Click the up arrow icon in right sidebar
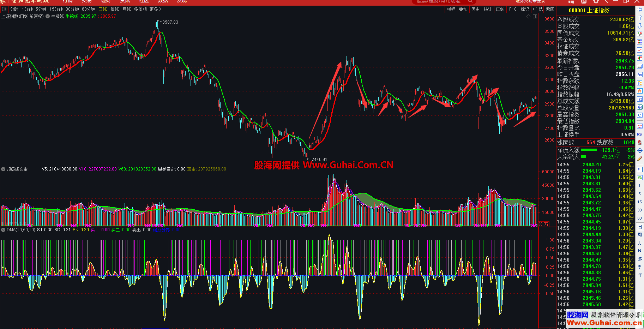This screenshot has width=644, height=329. (639, 18)
